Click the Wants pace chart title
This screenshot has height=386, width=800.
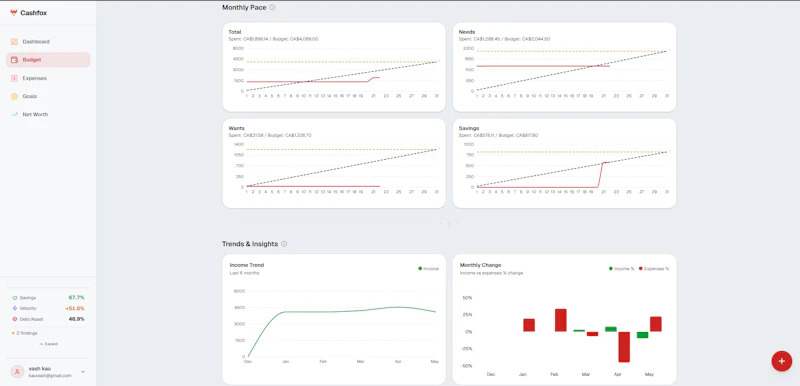pos(236,128)
